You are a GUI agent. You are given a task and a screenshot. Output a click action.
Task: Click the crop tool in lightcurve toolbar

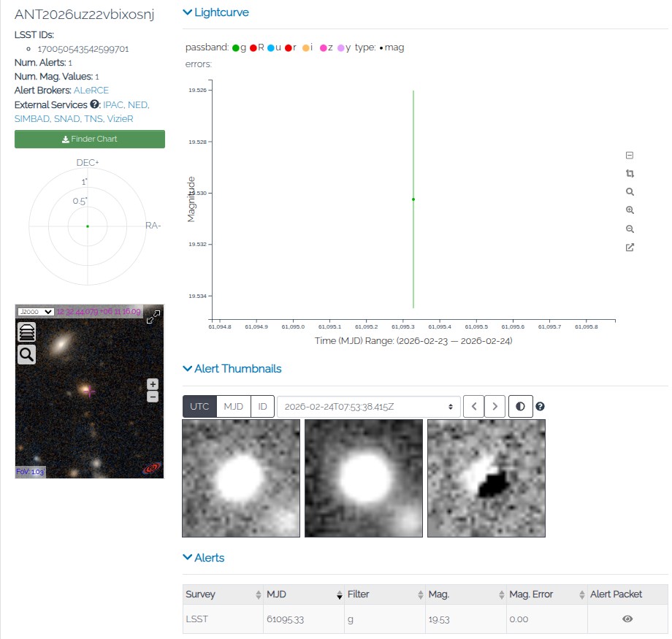630,174
